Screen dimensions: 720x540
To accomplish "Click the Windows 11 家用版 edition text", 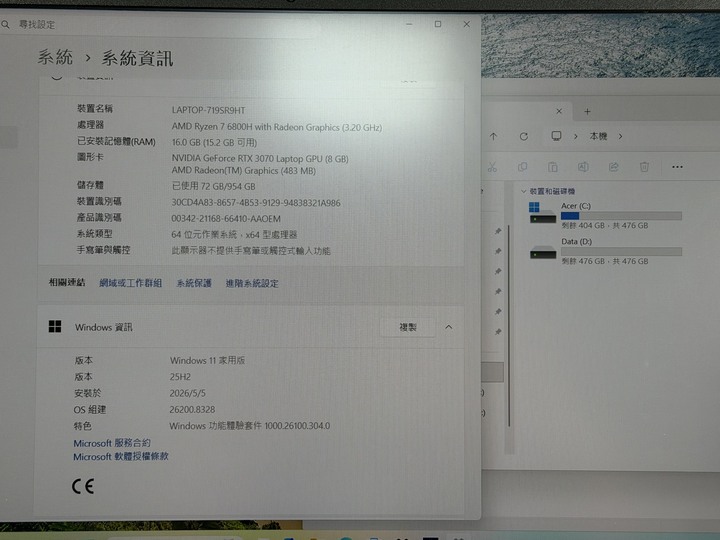I will [x=207, y=360].
